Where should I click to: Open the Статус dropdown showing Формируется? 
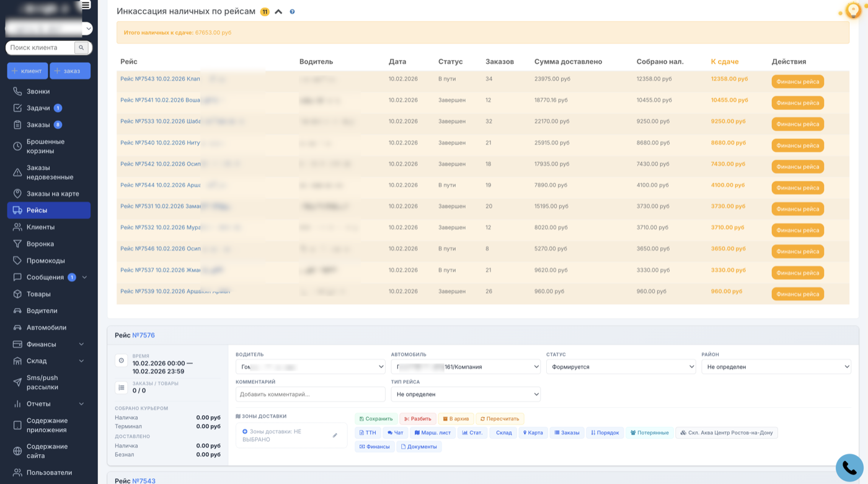tap(621, 367)
